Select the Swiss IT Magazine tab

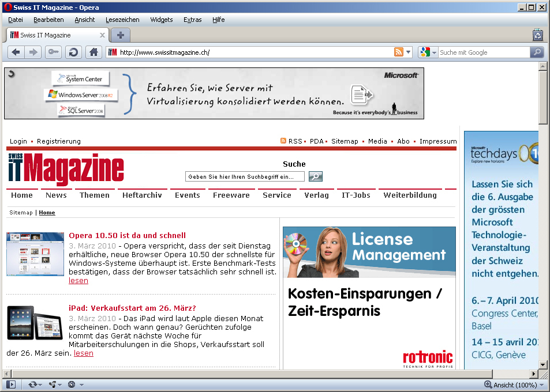tap(58, 35)
